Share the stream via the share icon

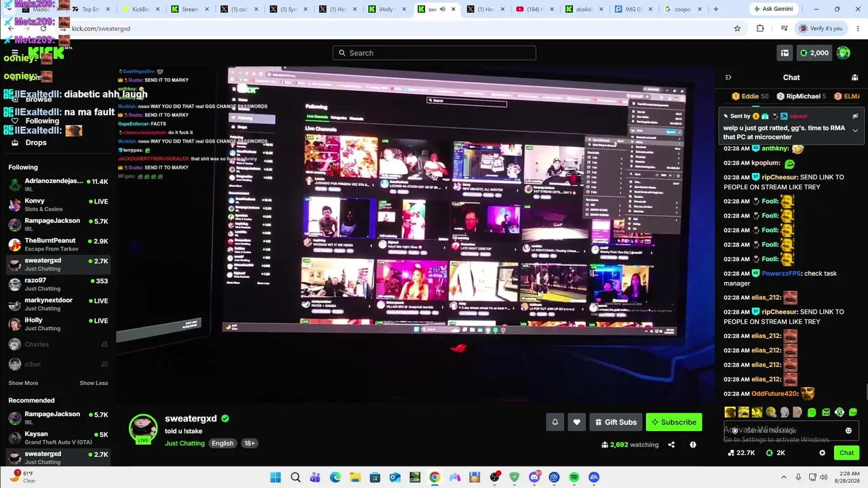coord(671,445)
